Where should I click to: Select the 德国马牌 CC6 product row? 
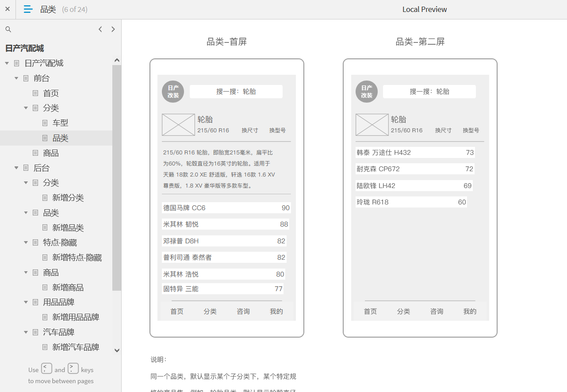(226, 208)
